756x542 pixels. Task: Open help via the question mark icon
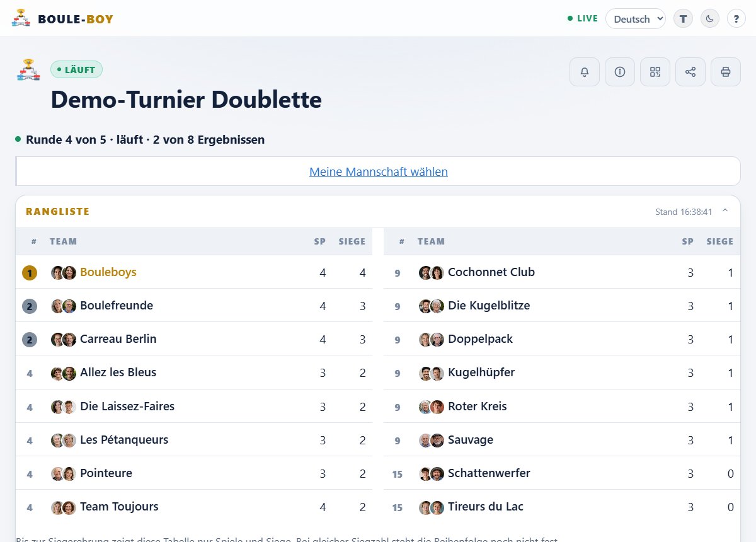pos(736,19)
